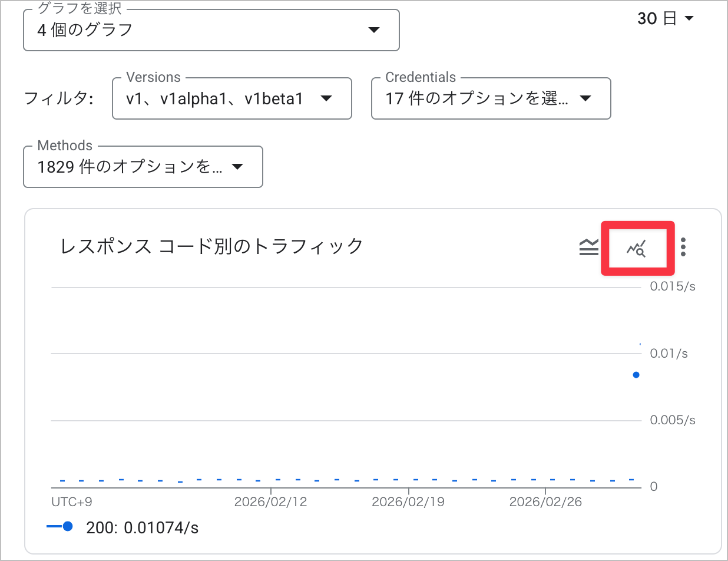Click the chart-with-magnifier icon inside the red box

637,247
